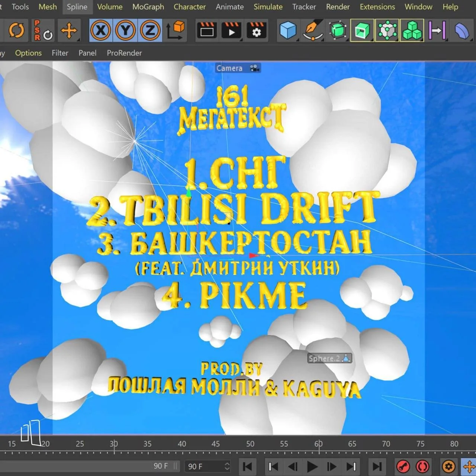Render to Picture Viewer icon
The width and height of the screenshot is (476, 476).
point(231,30)
